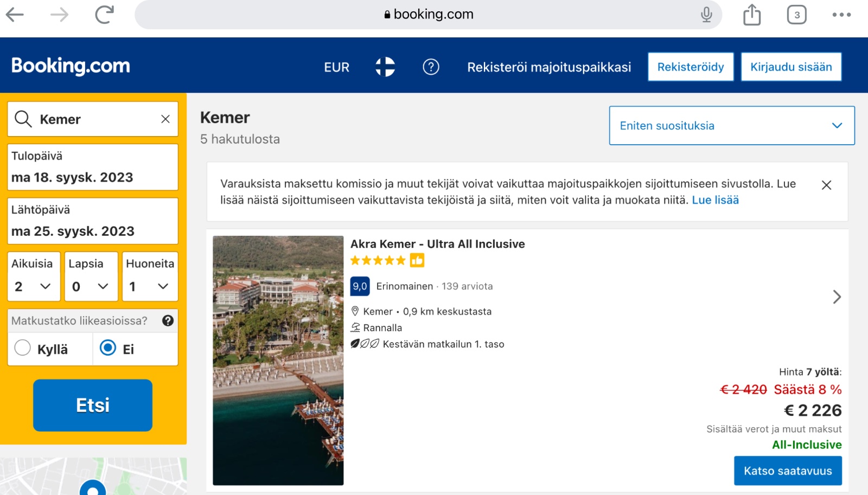Open the Akra Kemer hotel photo
The width and height of the screenshot is (868, 495).
click(278, 360)
